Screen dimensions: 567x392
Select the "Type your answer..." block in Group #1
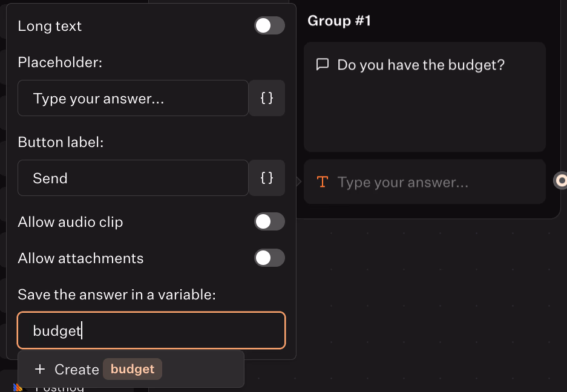tap(424, 182)
